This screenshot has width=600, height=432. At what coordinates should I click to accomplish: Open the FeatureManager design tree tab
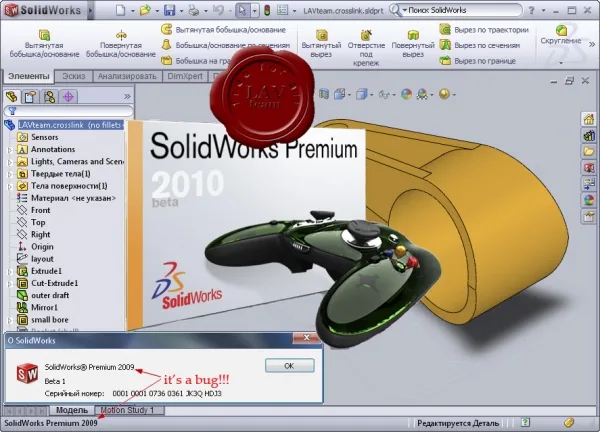point(12,96)
